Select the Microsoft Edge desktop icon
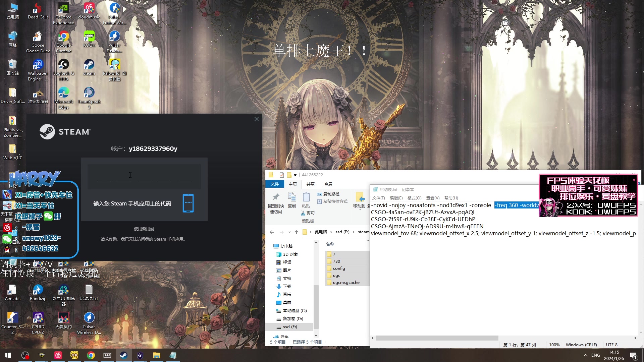 63,98
